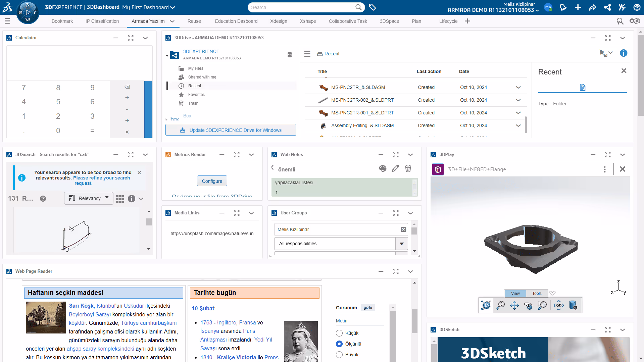Toggle the 3DPlay favorite heart icon
Viewport: 644px width, 362px height.
point(552,293)
